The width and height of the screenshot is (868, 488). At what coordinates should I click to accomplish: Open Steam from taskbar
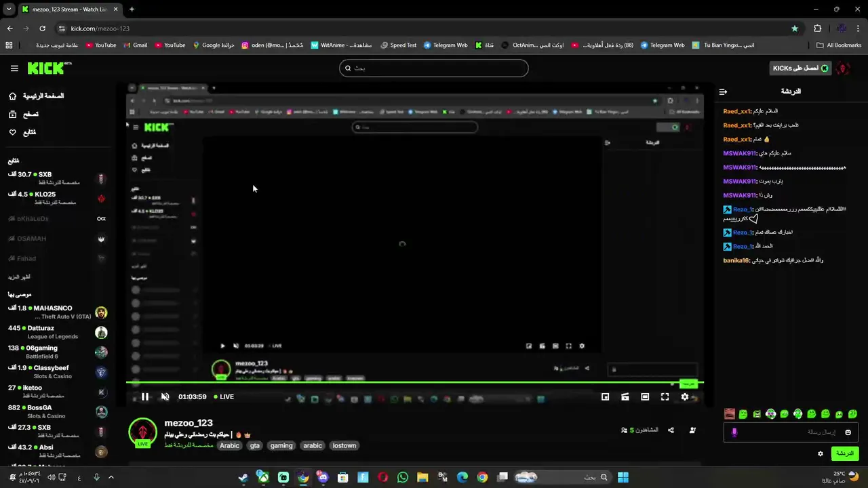(x=243, y=477)
